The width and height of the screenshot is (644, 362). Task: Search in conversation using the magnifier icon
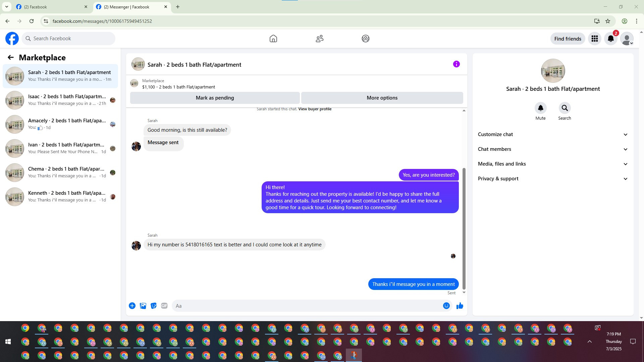(565, 108)
